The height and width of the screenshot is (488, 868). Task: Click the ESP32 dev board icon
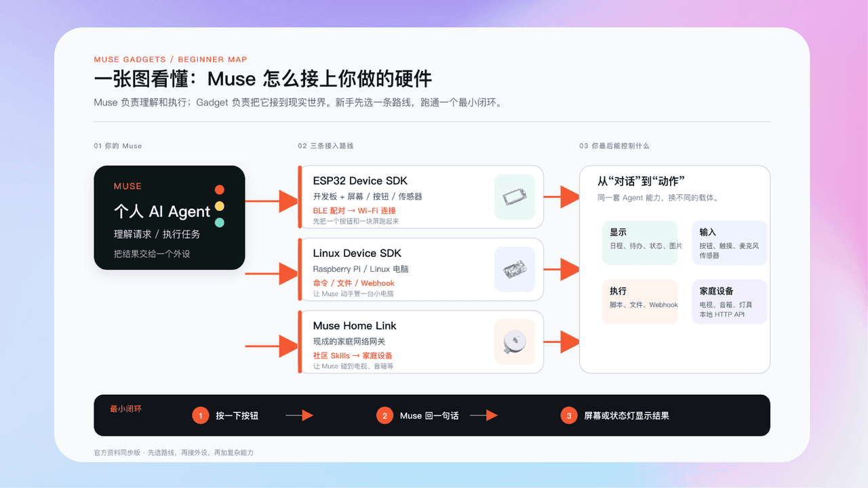pyautogui.click(x=515, y=197)
